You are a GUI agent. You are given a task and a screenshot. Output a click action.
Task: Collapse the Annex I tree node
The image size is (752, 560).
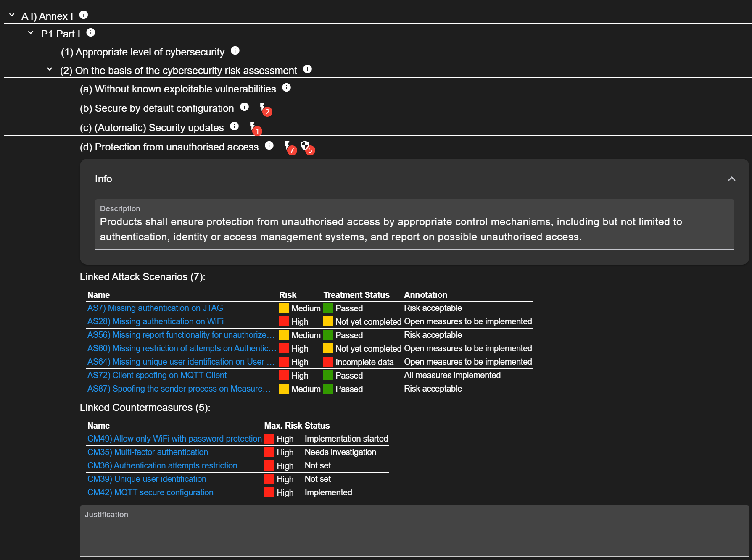click(12, 16)
